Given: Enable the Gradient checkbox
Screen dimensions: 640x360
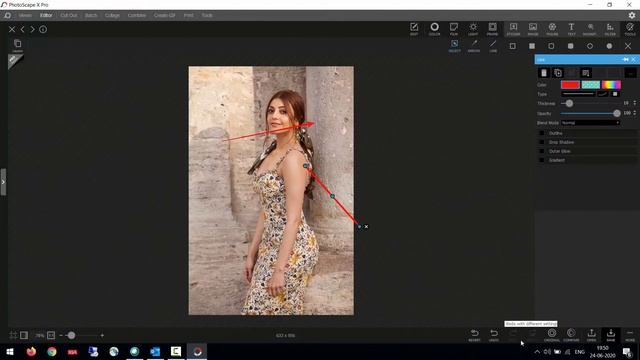Looking at the screenshot, I should click(542, 160).
